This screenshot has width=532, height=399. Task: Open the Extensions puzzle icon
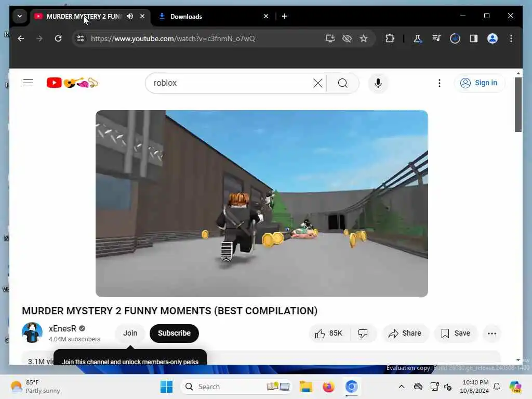[x=390, y=38]
